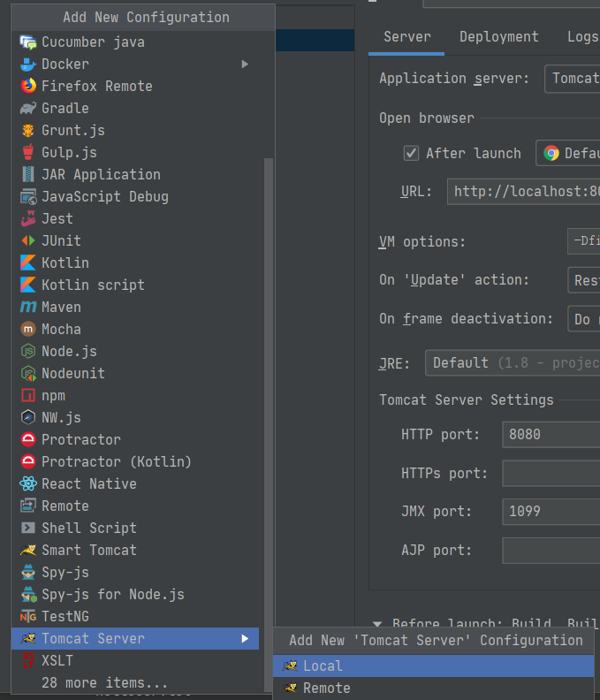Screen dimensions: 600x700
Task: Click the AJP port field
Action: [x=551, y=551]
